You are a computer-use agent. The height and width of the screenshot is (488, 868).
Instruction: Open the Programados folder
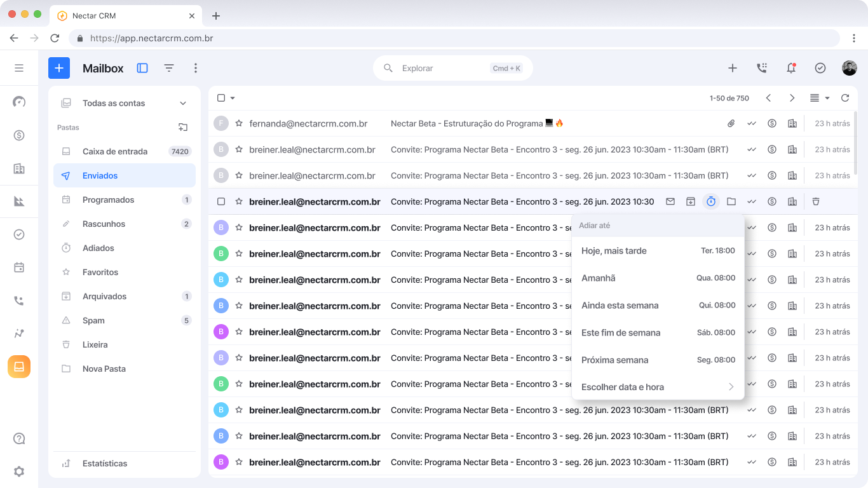(x=125, y=200)
